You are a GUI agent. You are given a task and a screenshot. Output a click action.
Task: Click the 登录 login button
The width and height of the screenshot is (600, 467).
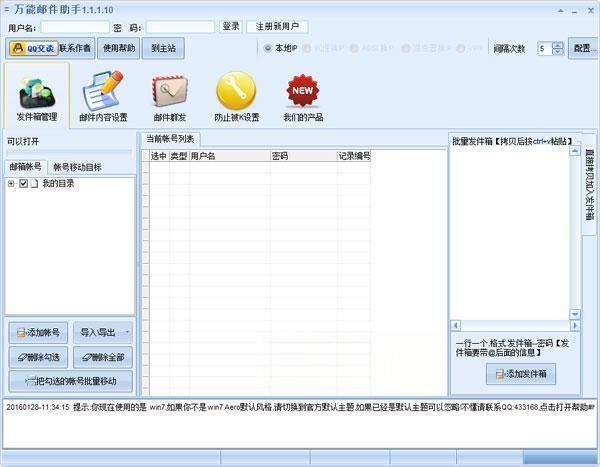coord(231,26)
